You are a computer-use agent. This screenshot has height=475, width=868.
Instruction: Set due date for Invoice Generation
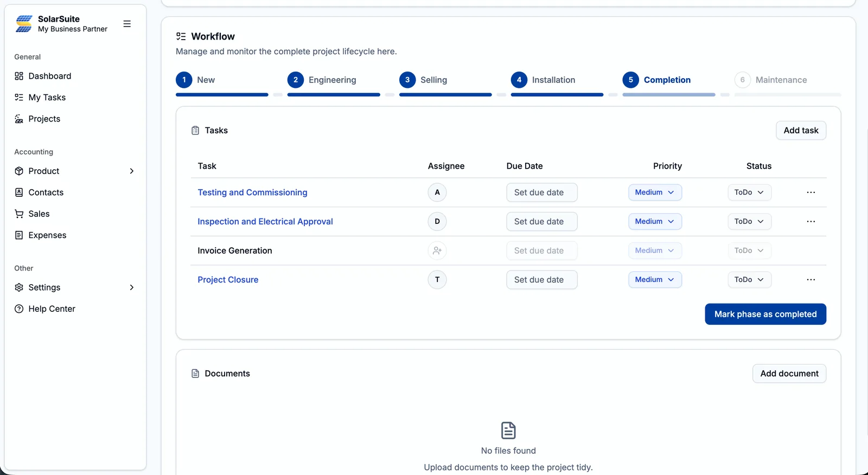tap(542, 251)
